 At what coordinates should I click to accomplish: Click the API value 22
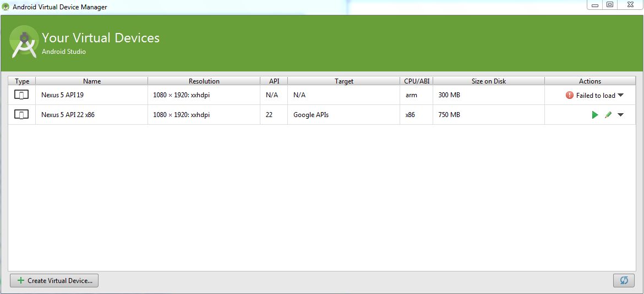pos(269,115)
